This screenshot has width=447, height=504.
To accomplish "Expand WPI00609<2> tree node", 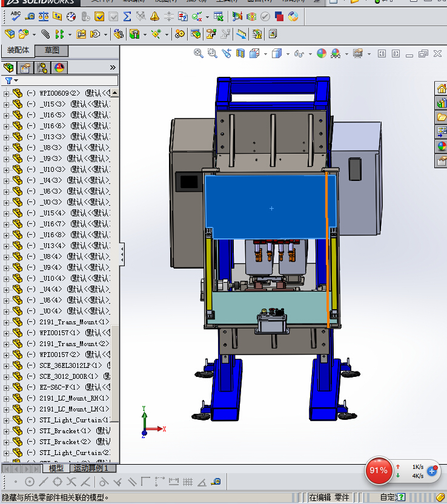I will click(6, 94).
